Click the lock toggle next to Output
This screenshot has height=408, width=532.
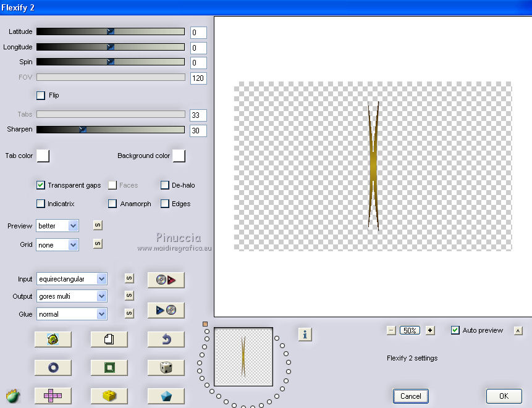[129, 296]
